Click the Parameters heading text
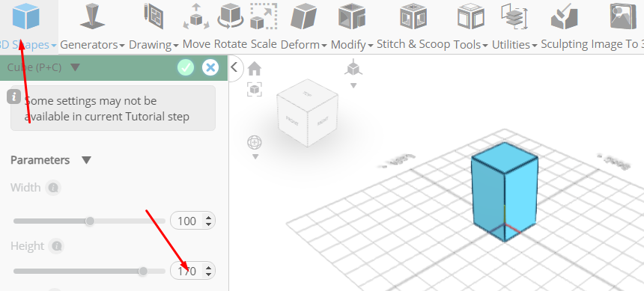 40,160
